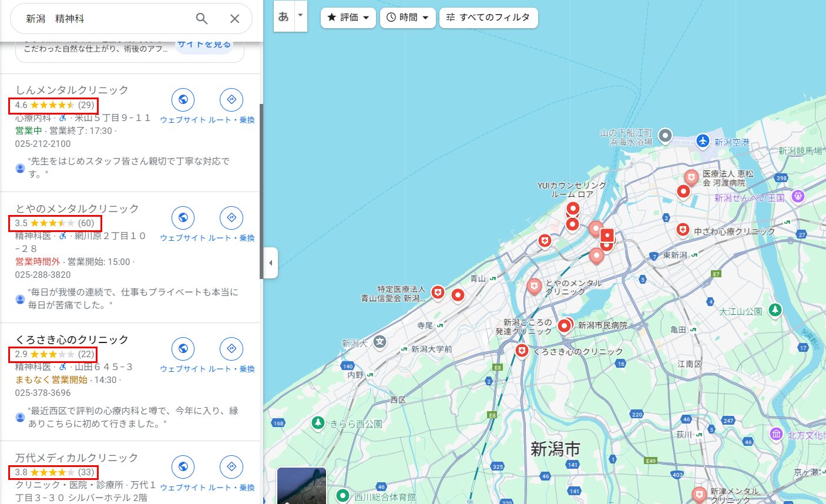Click the results panel scrollbar

click(x=261, y=191)
